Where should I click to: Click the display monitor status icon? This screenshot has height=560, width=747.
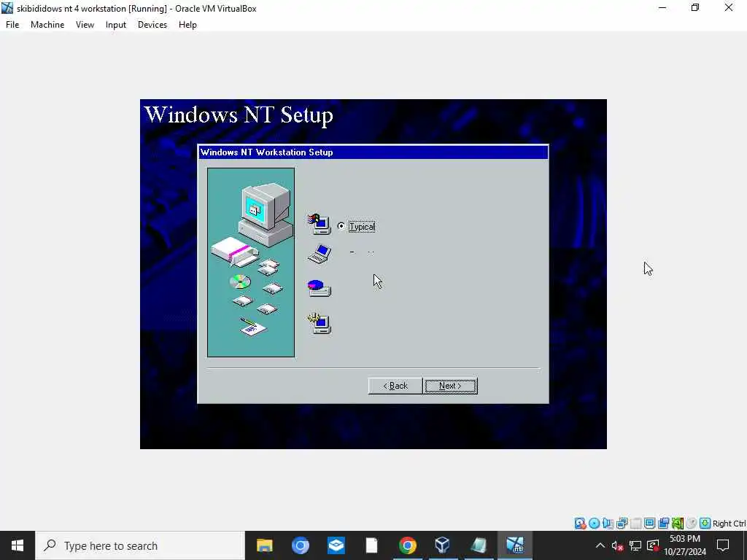[x=649, y=524]
